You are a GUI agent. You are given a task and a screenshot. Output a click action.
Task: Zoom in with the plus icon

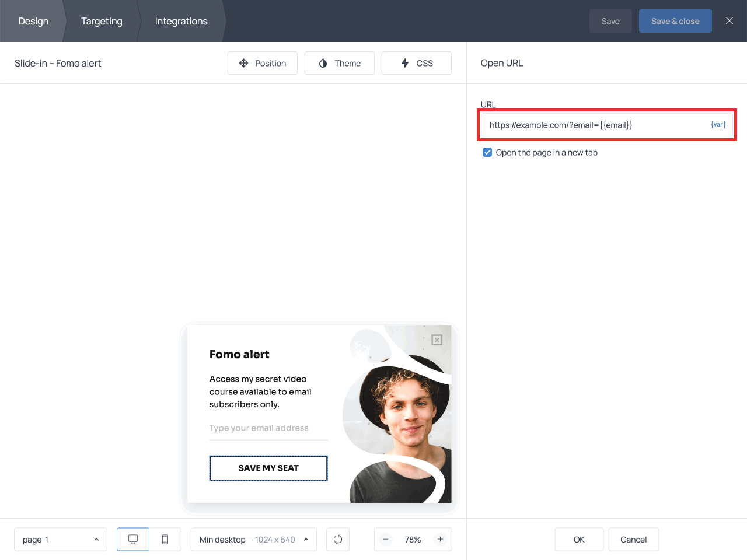point(441,540)
